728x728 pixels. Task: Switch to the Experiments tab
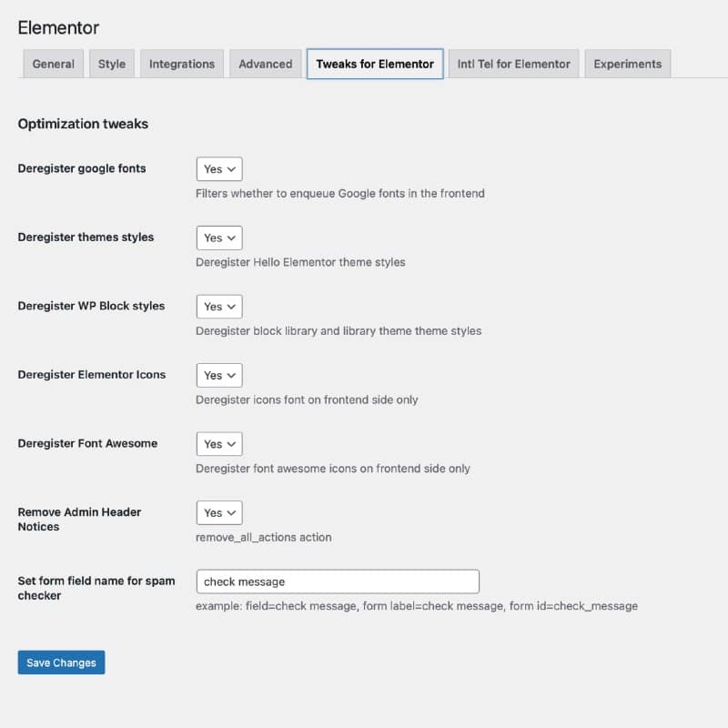pyautogui.click(x=628, y=64)
